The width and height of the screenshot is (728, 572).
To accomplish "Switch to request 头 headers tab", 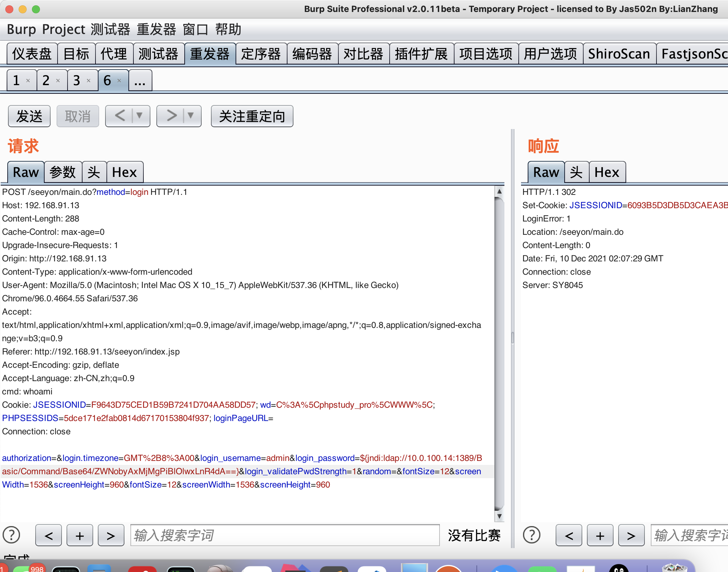I will 94,172.
